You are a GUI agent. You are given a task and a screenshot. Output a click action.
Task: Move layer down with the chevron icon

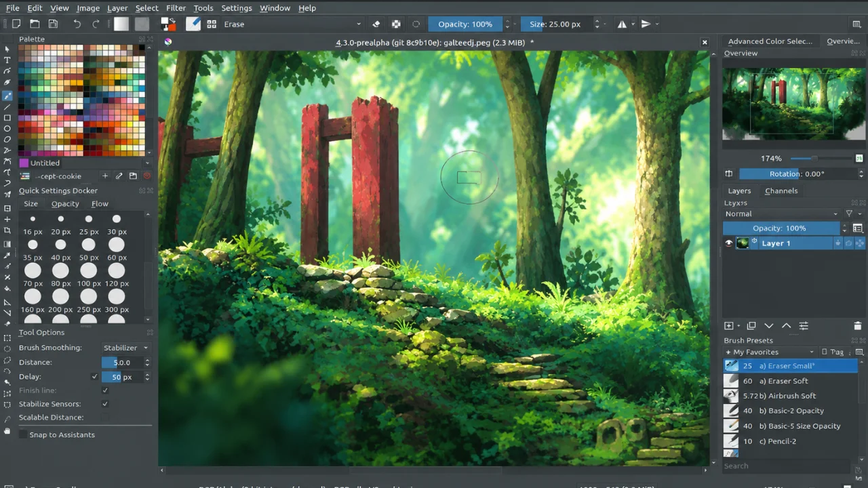768,326
